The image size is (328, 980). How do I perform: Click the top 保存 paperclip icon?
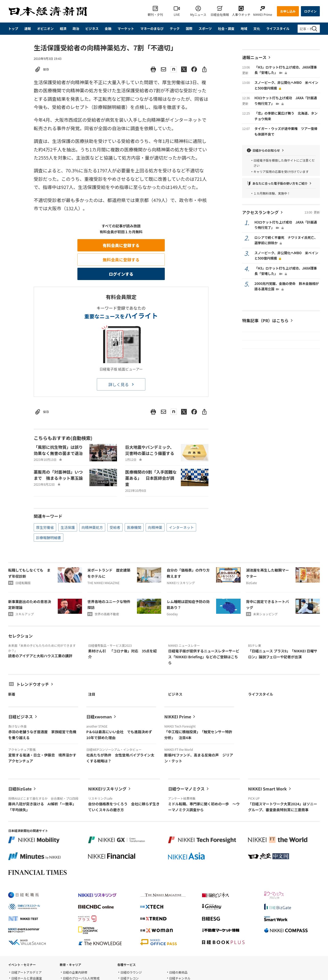pos(38,69)
